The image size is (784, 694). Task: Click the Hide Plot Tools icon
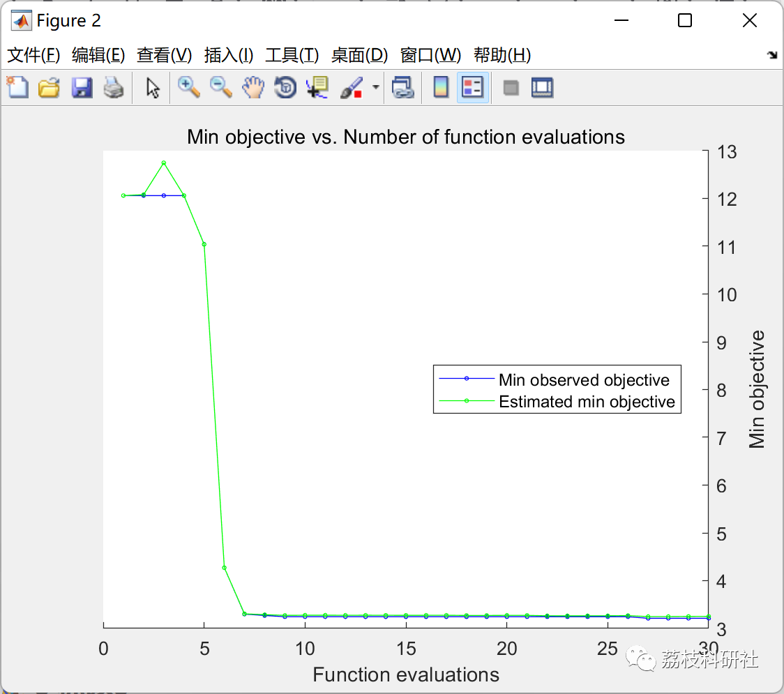coord(511,89)
